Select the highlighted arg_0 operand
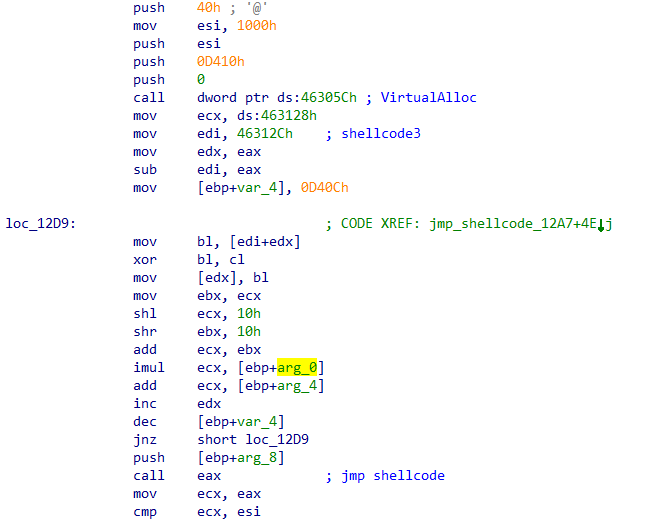645x522 pixels. click(297, 367)
